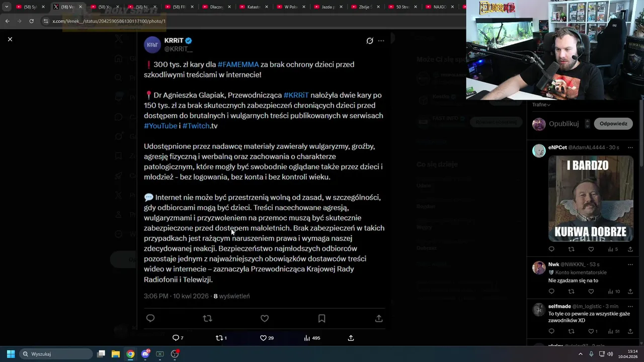Open the taskbar volume icon
644x362 pixels.
point(610,354)
